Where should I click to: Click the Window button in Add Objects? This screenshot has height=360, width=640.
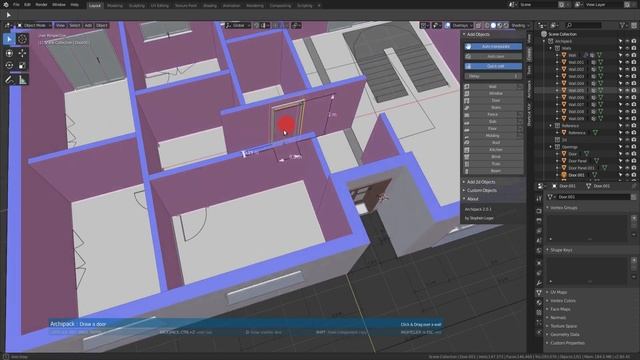(493, 93)
